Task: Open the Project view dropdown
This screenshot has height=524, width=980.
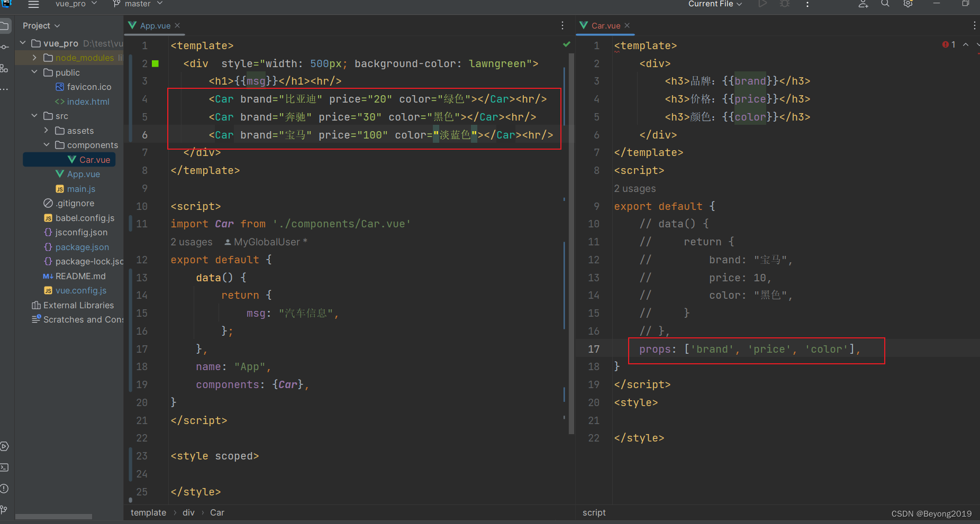Action: [41, 25]
